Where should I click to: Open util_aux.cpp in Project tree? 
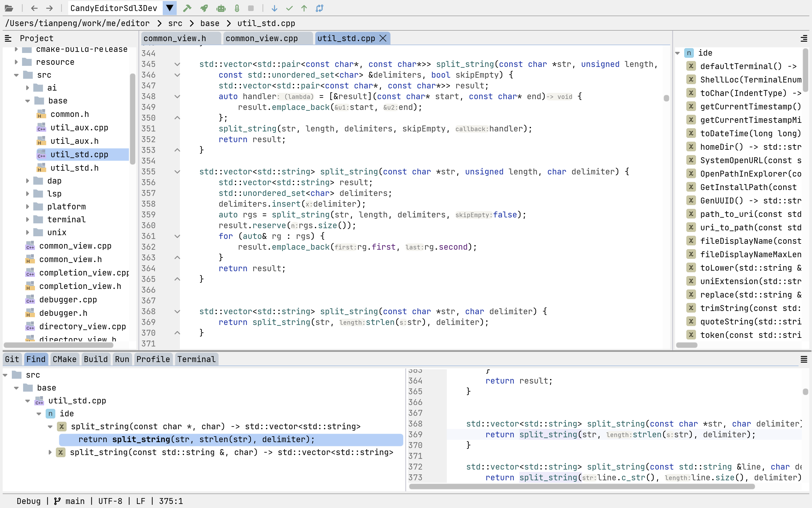pos(79,128)
